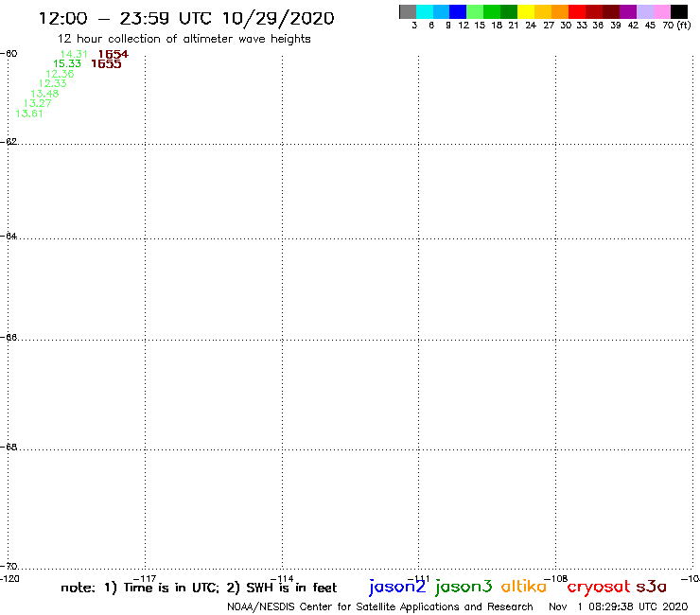Click the cryosat satellite legend label
This screenshot has height=615, width=700.
(x=599, y=588)
